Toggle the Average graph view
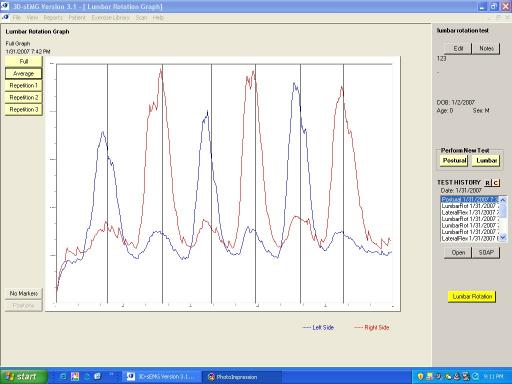 (x=24, y=73)
